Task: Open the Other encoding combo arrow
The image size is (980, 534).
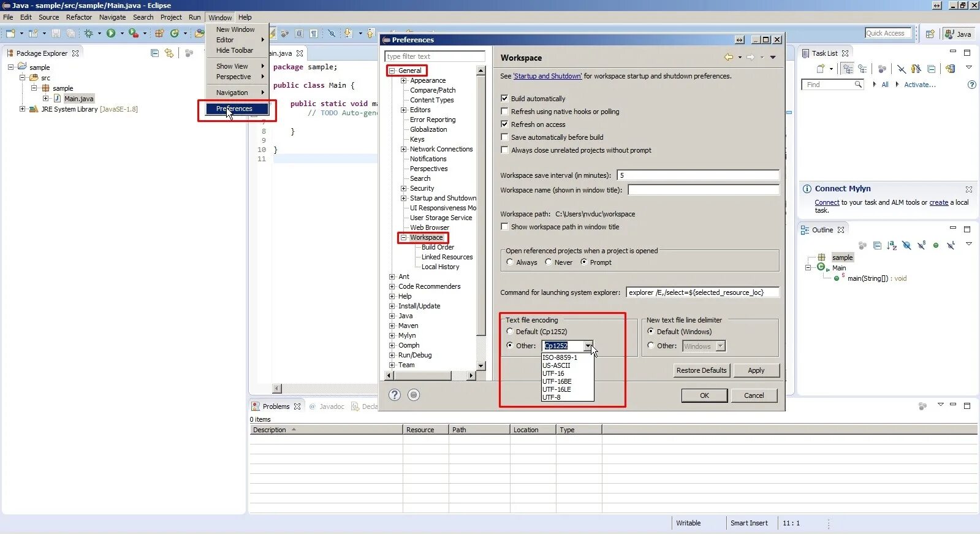Action: [x=588, y=346]
